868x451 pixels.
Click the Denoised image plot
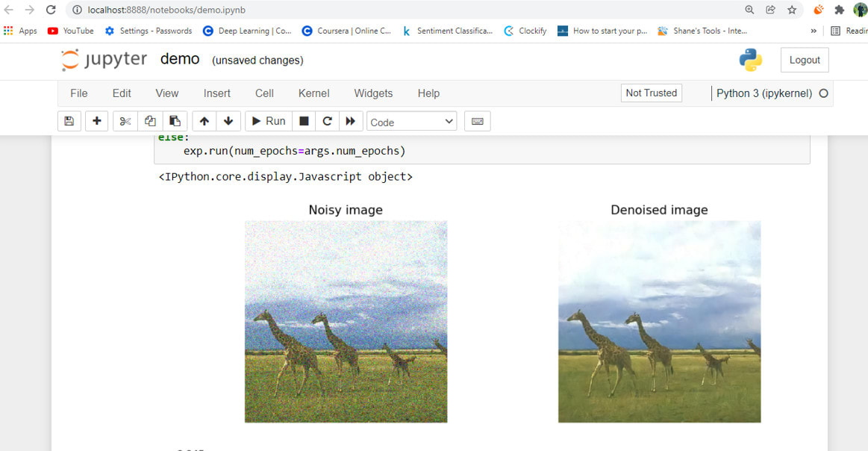tap(659, 321)
